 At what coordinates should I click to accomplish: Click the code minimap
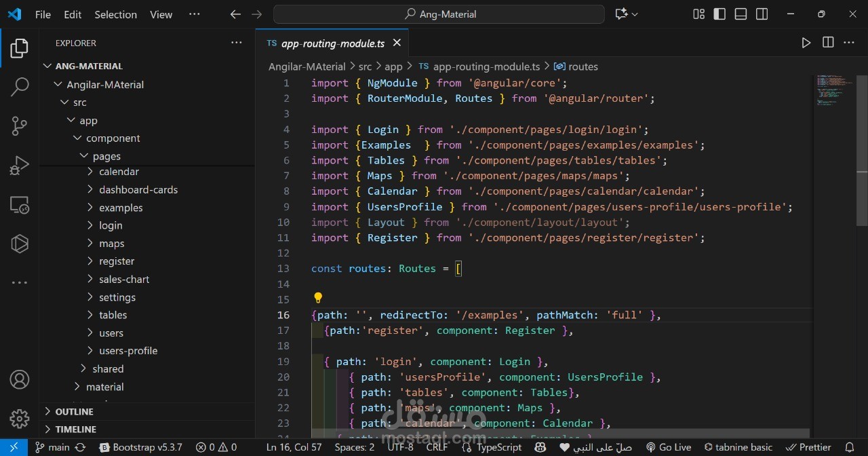tap(835, 90)
